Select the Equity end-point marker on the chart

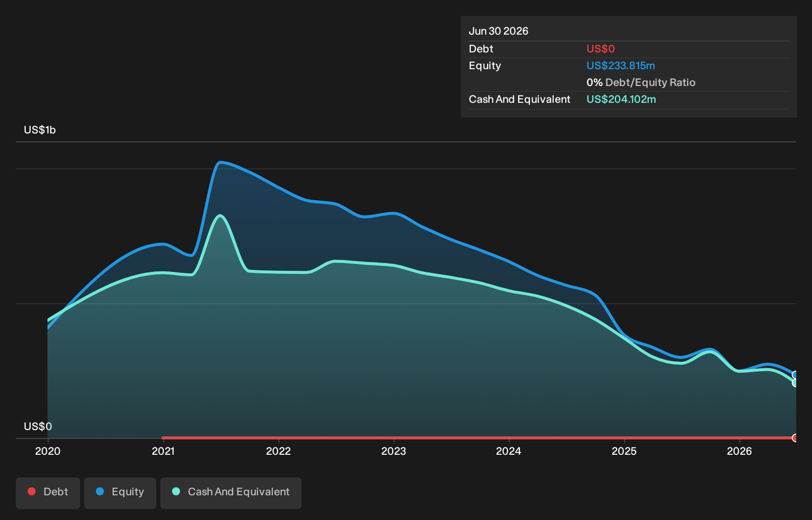(x=795, y=375)
